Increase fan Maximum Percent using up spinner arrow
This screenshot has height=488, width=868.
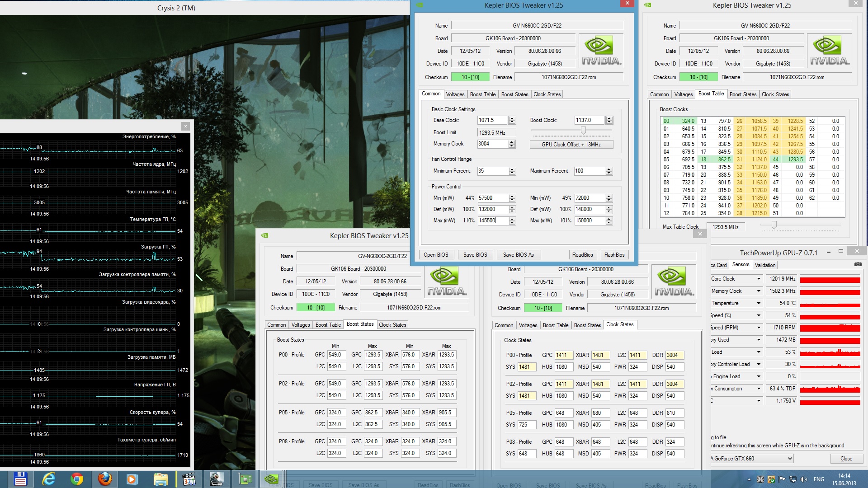(609, 169)
